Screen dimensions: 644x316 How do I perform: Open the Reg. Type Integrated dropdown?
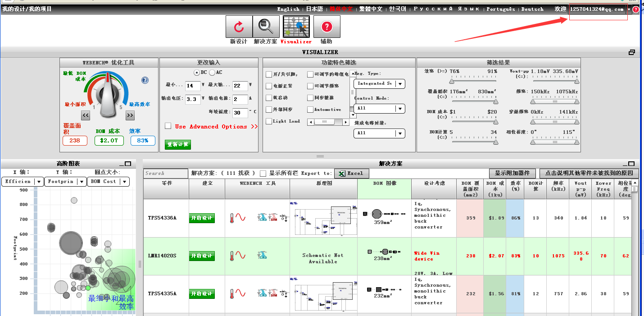[379, 84]
